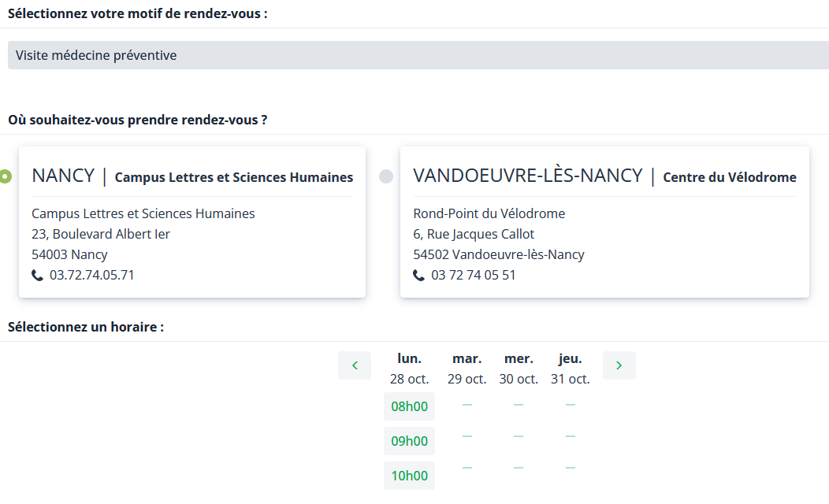Screen dimensions: 829x504
Task: Advance to next week with right chevron
Action: pyautogui.click(x=619, y=365)
